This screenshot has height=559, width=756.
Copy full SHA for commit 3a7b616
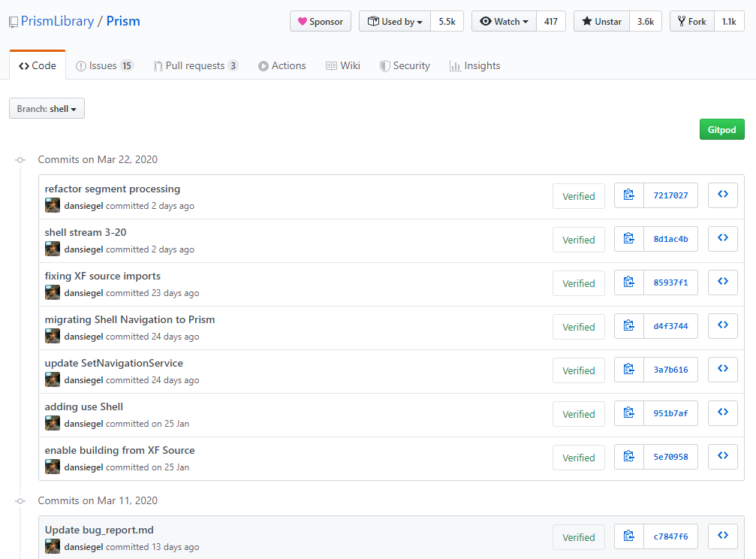628,370
